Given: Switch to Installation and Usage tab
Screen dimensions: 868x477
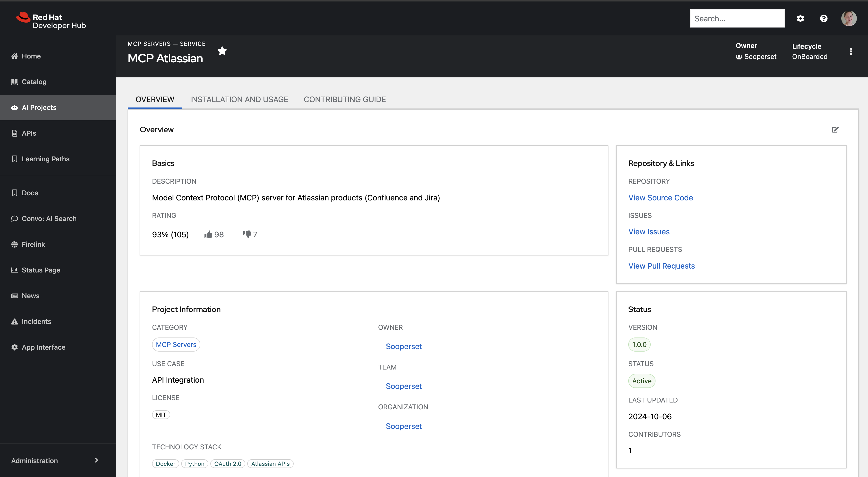Looking at the screenshot, I should pos(239,99).
